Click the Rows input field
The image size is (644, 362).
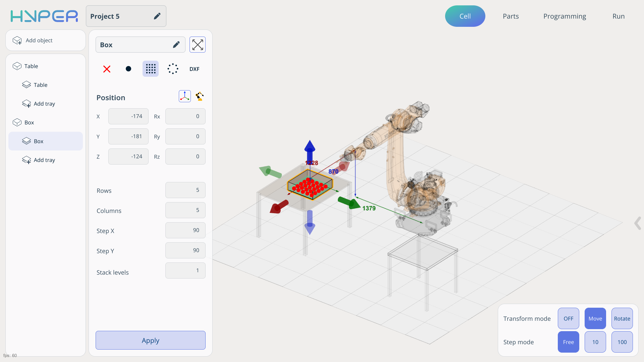[x=185, y=190]
